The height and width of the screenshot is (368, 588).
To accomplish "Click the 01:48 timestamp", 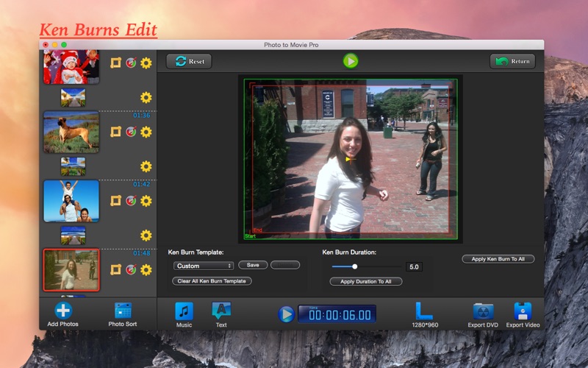I will pyautogui.click(x=142, y=253).
